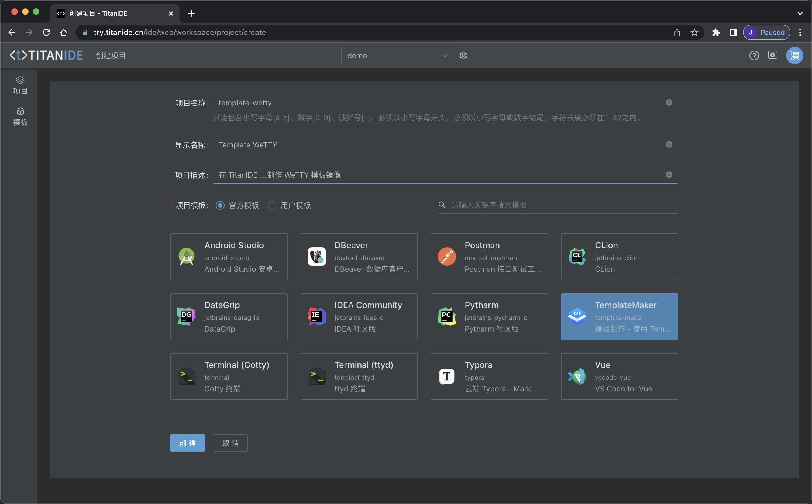Select the Android Studio template icon

point(186,257)
